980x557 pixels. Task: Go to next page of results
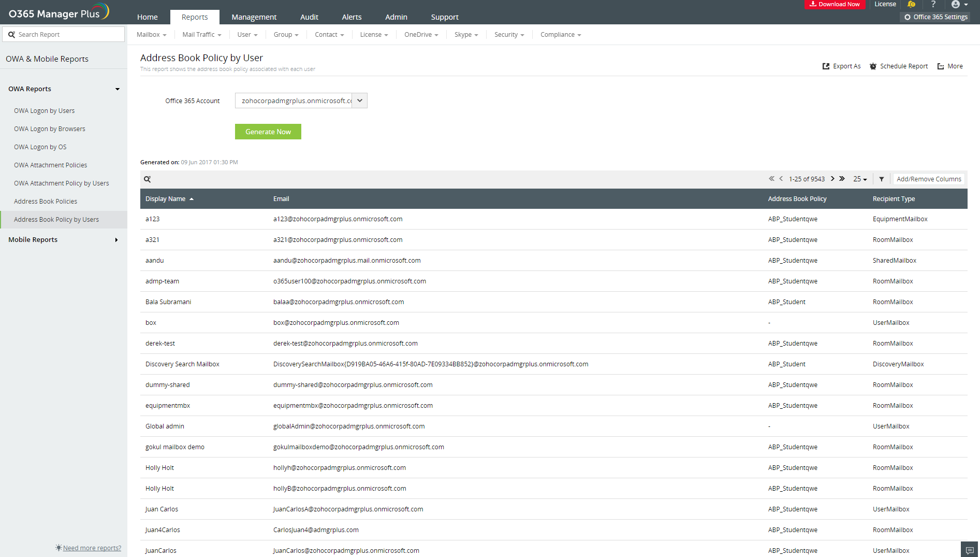832,178
